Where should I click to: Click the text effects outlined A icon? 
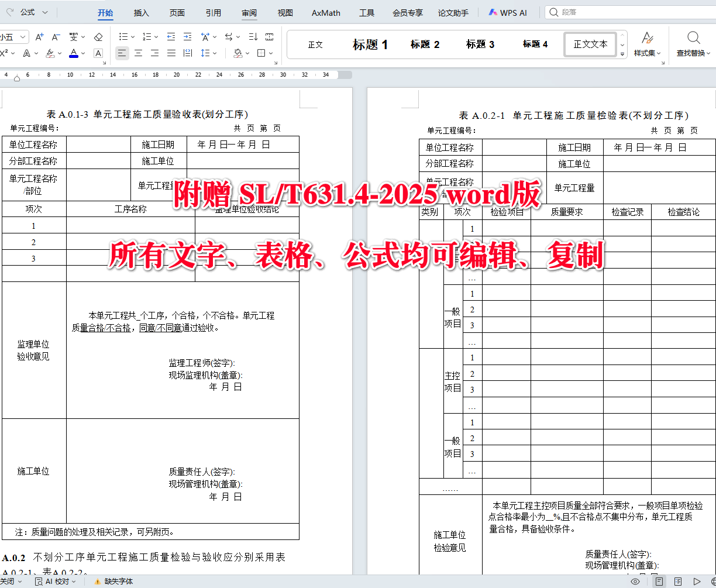click(26, 53)
